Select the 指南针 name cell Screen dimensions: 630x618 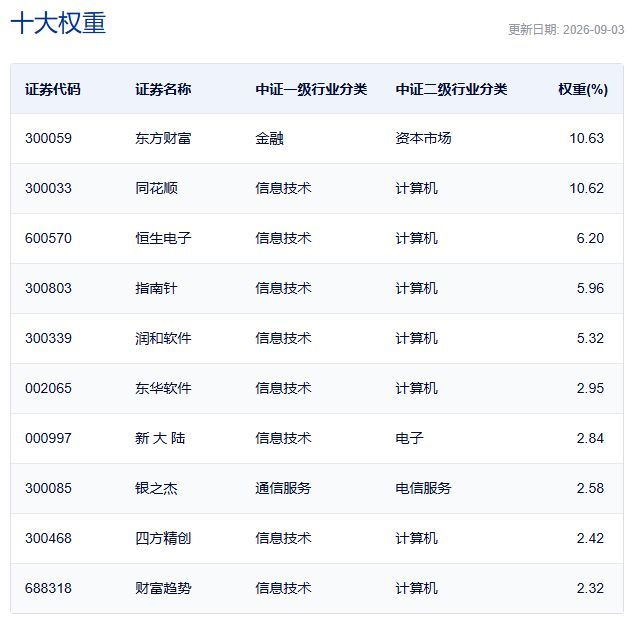click(x=156, y=288)
